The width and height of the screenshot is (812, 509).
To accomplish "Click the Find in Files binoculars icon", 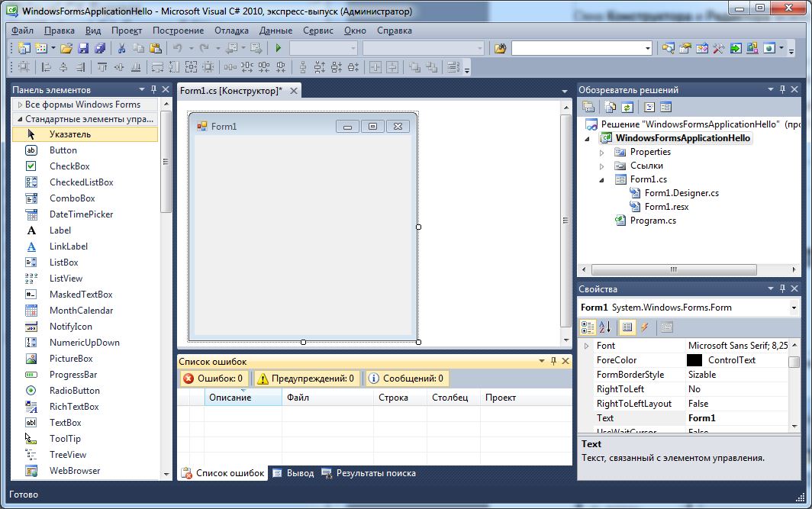I will click(x=500, y=48).
